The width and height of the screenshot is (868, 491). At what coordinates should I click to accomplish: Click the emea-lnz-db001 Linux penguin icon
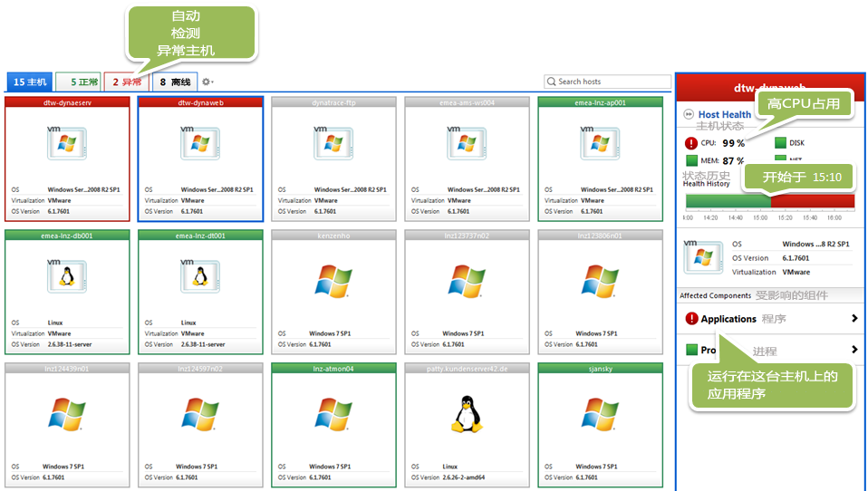67,275
